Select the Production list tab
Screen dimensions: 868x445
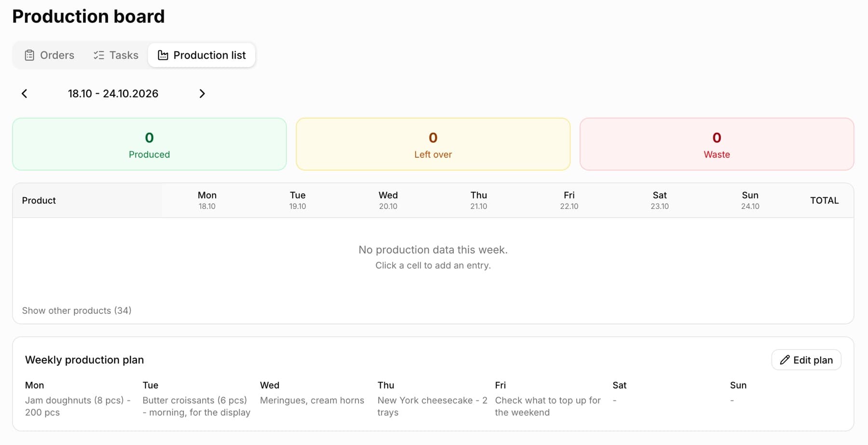tap(202, 55)
